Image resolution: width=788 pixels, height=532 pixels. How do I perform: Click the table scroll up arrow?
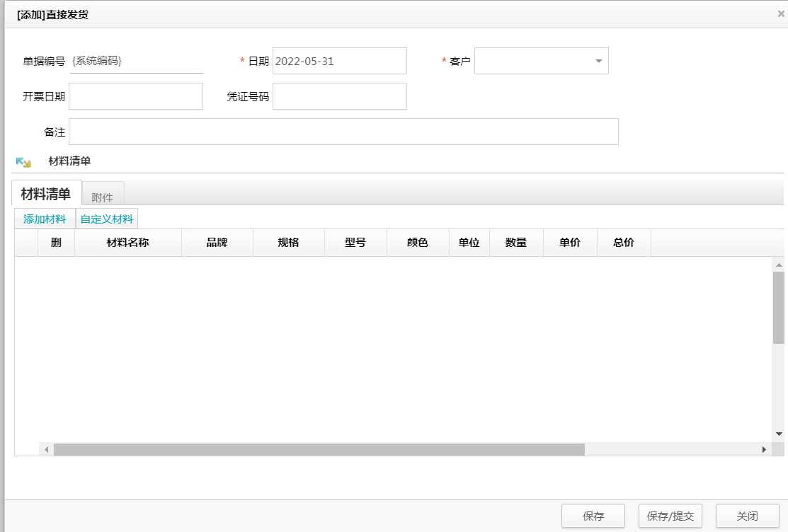tap(779, 265)
